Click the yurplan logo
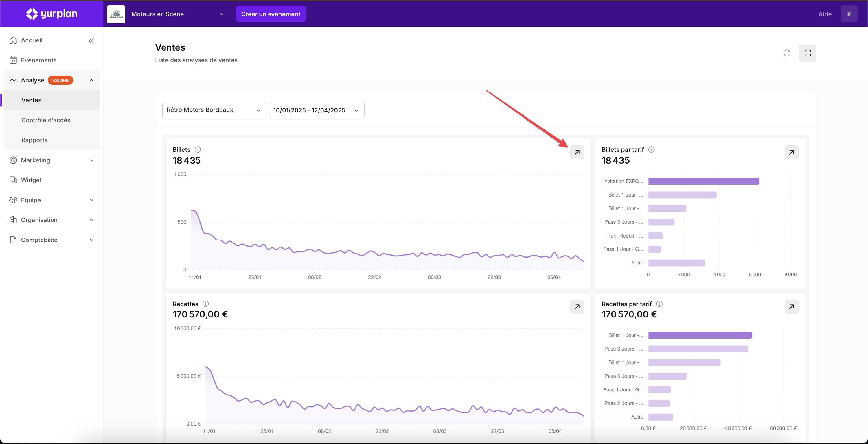This screenshot has height=444, width=868. pos(52,14)
